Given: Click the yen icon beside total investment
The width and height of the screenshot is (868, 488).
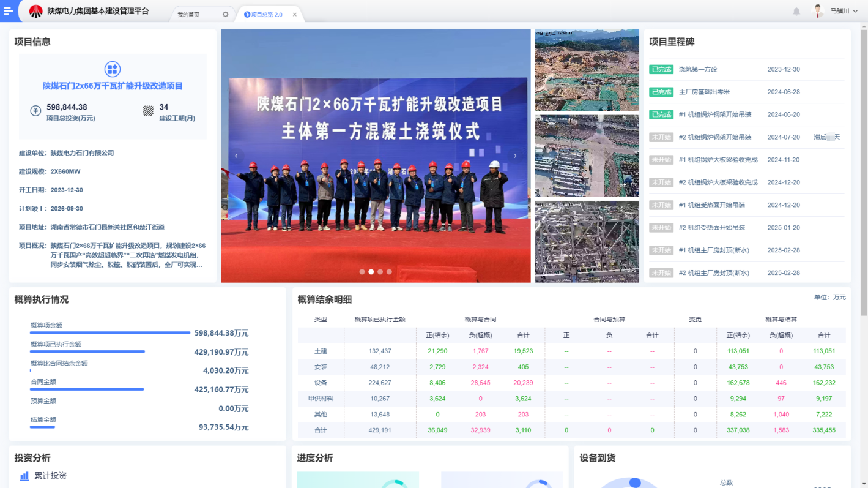Looking at the screenshot, I should point(35,111).
